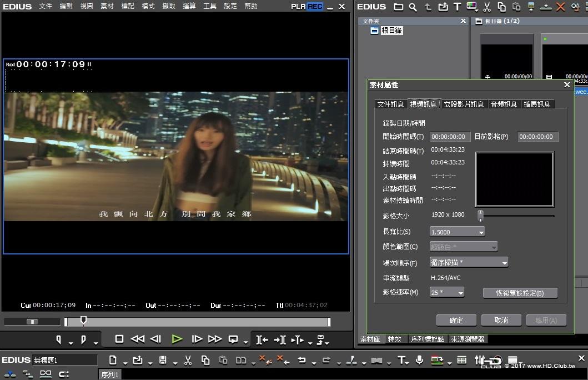Click the player position scrub bar
The height and width of the screenshot is (380, 588).
(x=197, y=322)
